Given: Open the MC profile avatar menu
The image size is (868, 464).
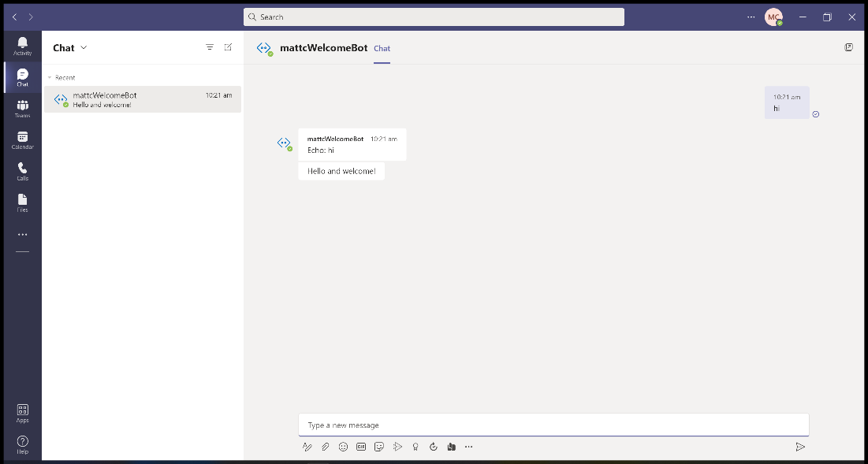Looking at the screenshot, I should pyautogui.click(x=774, y=17).
